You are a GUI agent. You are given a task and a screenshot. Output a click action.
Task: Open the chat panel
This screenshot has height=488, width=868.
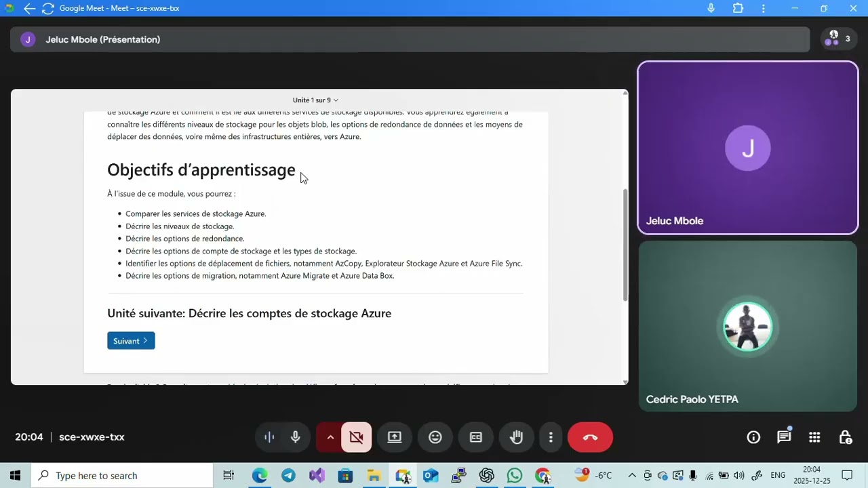pyautogui.click(x=784, y=437)
